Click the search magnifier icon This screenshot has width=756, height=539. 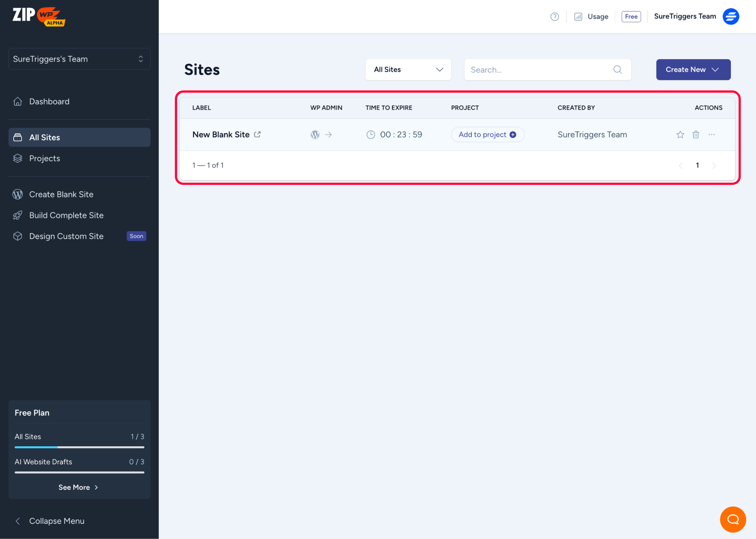(x=618, y=69)
